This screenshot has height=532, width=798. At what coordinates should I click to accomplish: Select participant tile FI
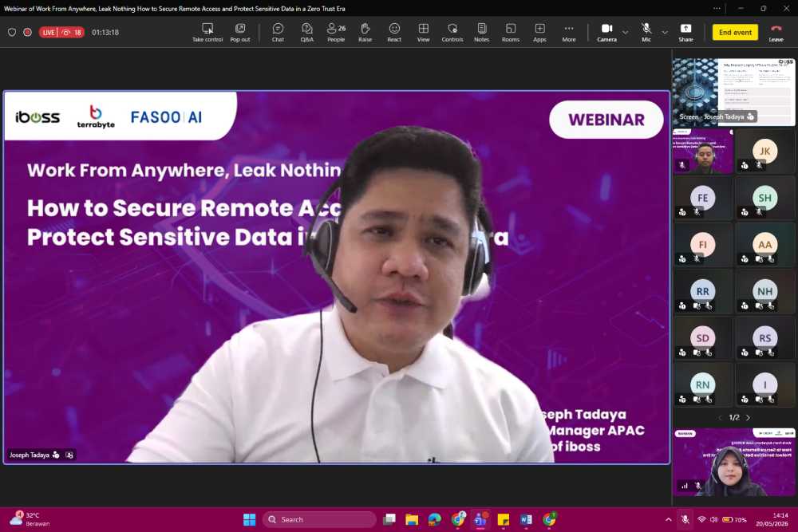click(703, 245)
